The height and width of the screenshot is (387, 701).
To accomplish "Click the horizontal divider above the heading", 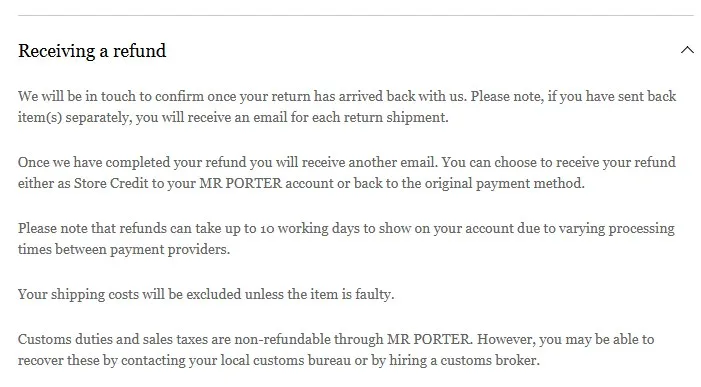I will click(x=356, y=16).
